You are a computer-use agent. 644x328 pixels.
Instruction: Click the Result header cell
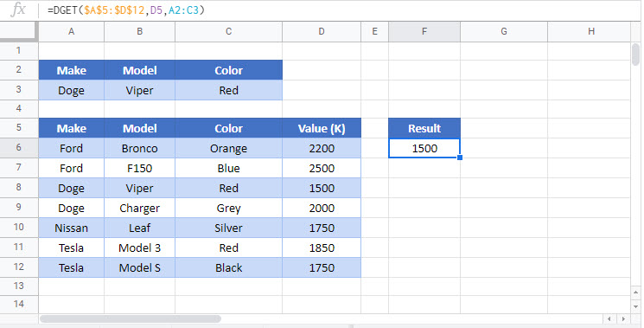coord(424,128)
